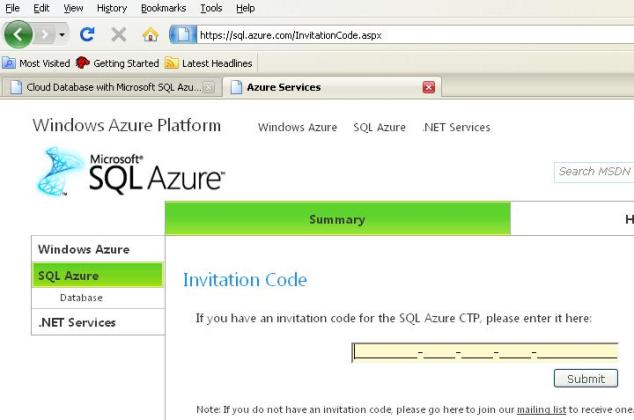This screenshot has height=420, width=634.
Task: Choose .NET Services in the left sidebar
Action: coord(97,322)
